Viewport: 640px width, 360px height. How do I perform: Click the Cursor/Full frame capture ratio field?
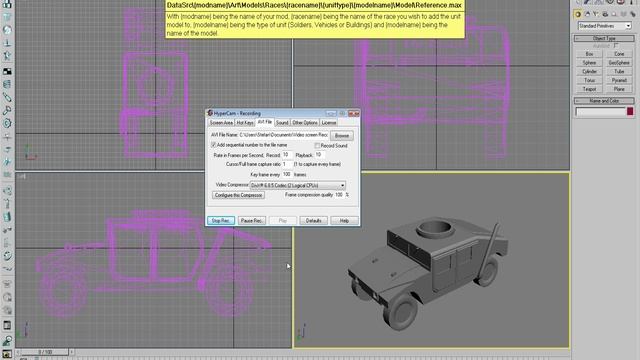(287, 164)
